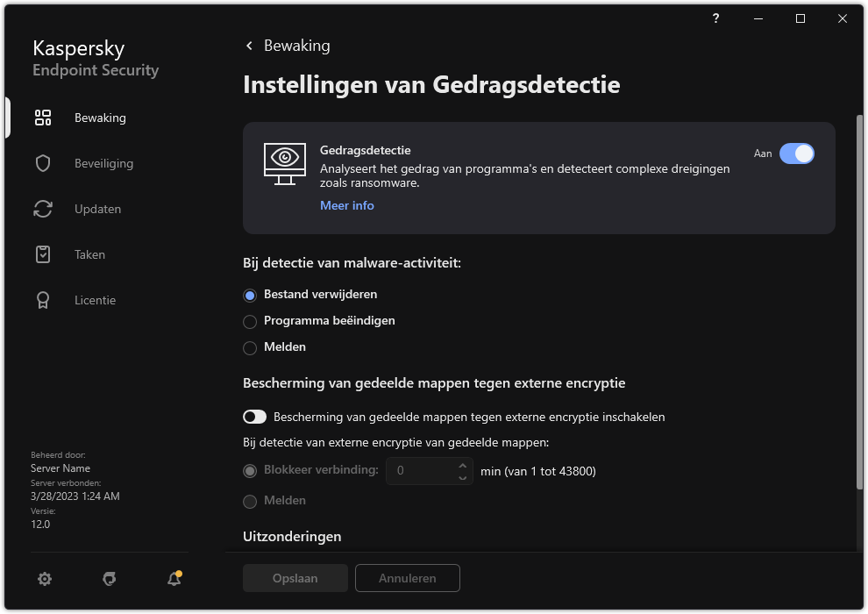Screen dimensions: 868x614
Task: Click the Updaten refresh arrows icon
Action: (x=43, y=209)
